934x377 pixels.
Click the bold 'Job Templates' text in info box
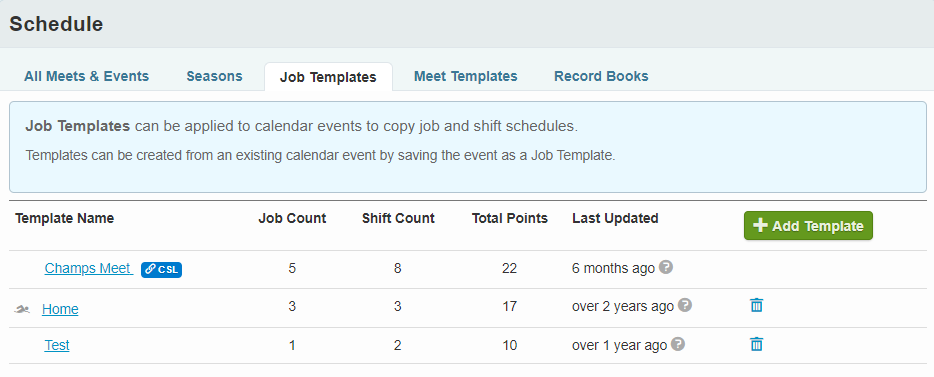[77, 127]
